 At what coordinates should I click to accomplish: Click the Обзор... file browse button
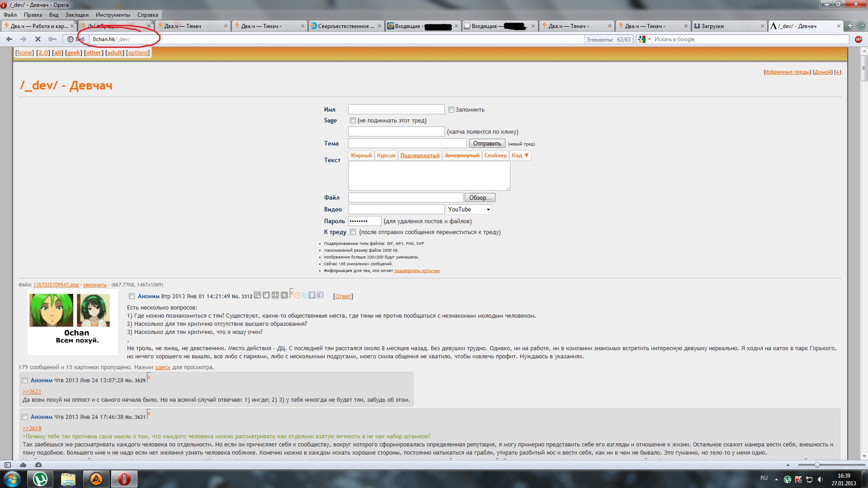[x=480, y=198]
